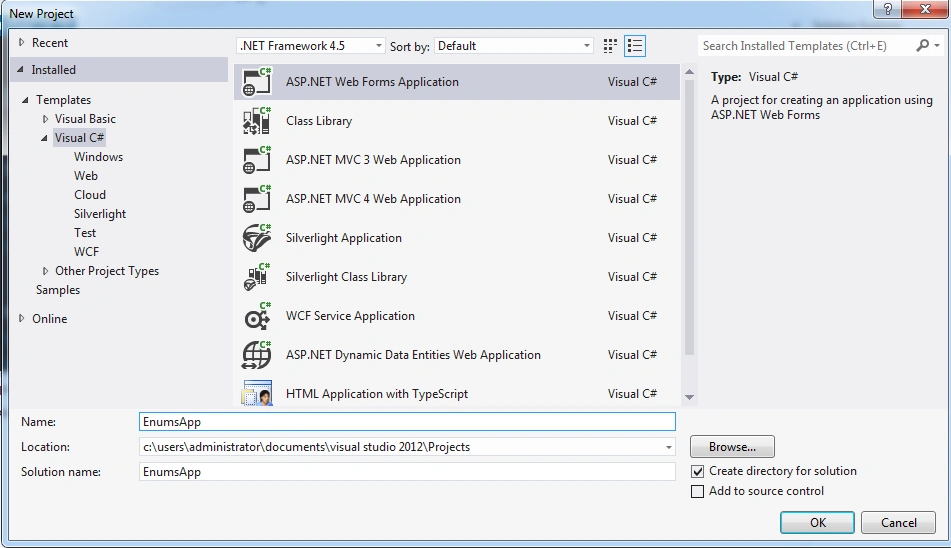The height and width of the screenshot is (548, 951).
Task: Expand the Visual Basic node
Action: pyautogui.click(x=45, y=119)
